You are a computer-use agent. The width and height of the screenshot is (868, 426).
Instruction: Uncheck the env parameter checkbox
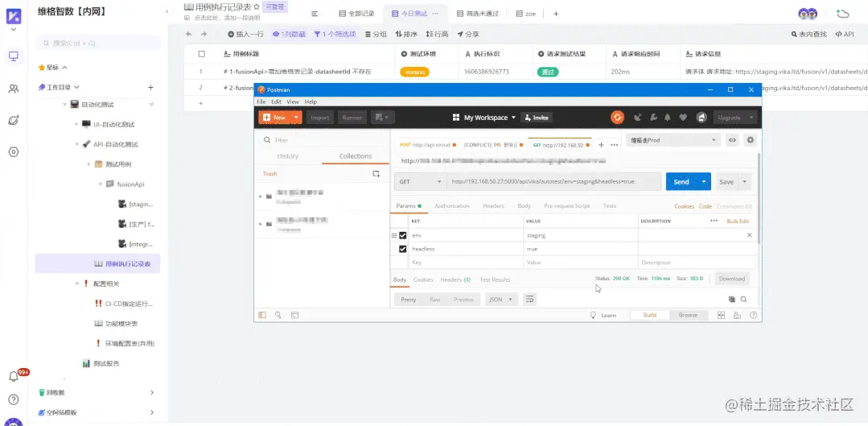(402, 235)
